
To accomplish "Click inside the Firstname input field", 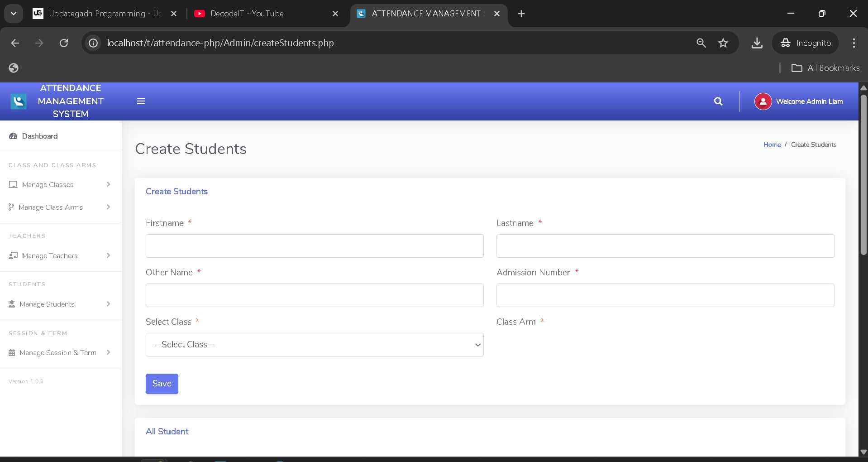I will click(x=314, y=246).
